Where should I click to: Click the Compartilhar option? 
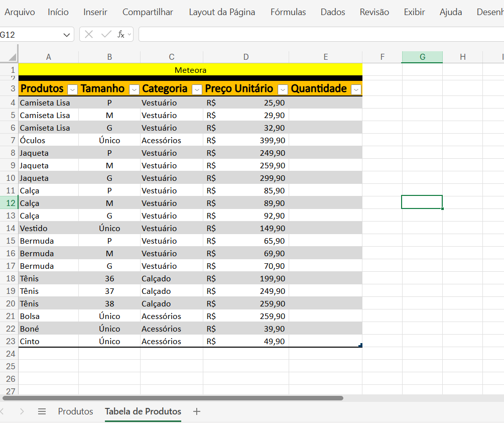(x=148, y=12)
